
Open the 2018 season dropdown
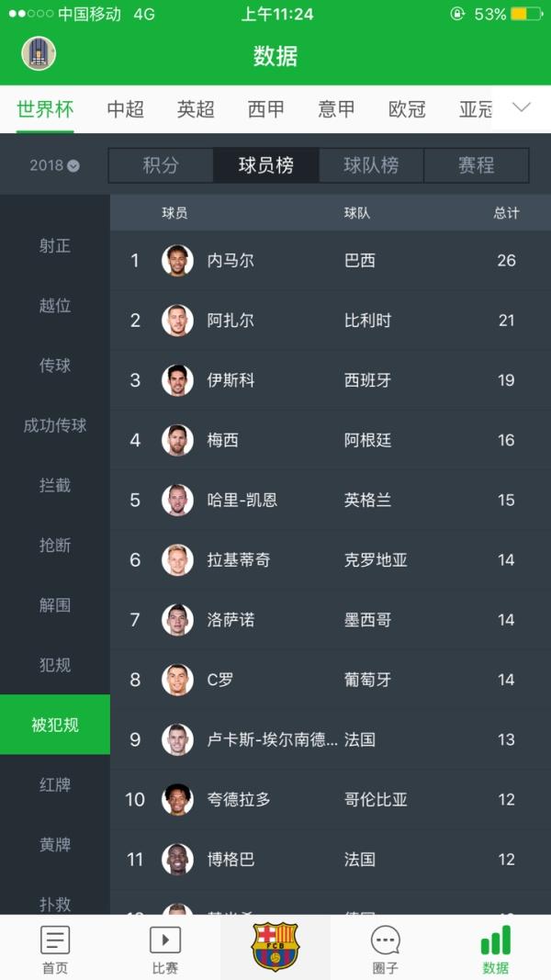pos(48,165)
